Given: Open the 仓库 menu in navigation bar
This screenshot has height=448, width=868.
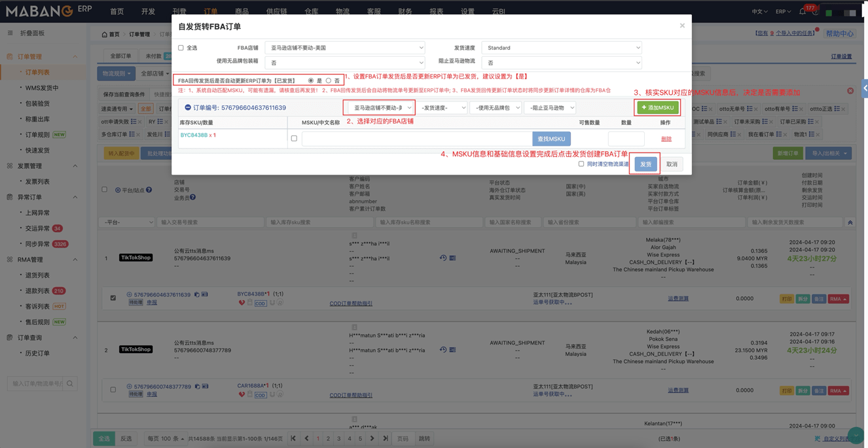Looking at the screenshot, I should click(311, 12).
